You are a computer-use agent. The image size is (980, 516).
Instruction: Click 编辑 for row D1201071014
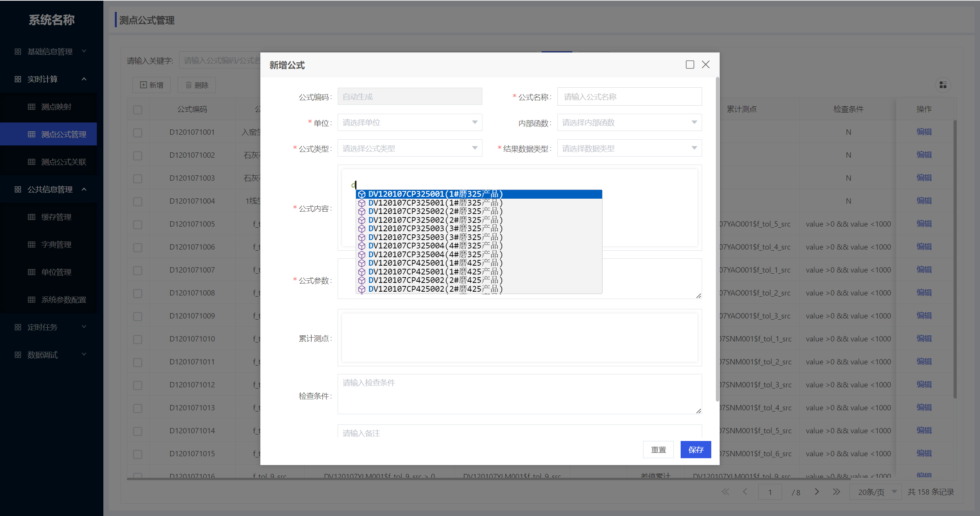924,431
